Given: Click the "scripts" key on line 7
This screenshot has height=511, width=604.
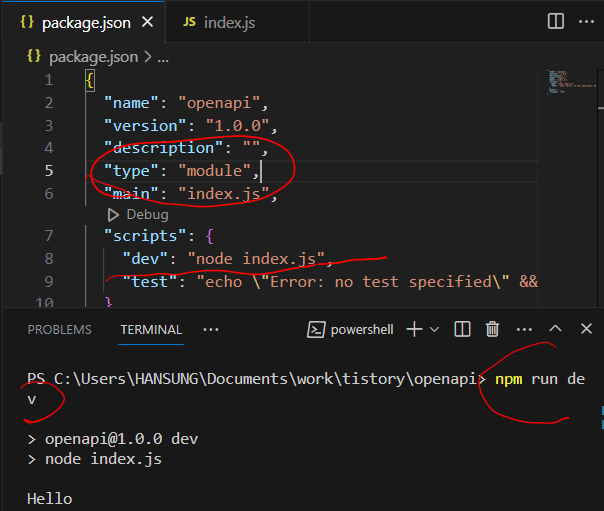Looking at the screenshot, I should pos(145,236).
